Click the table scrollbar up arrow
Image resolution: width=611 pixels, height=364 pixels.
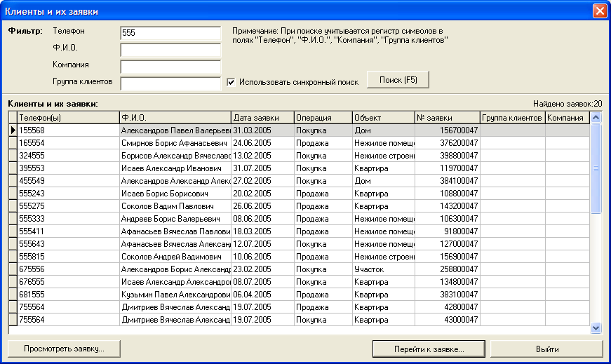point(596,117)
